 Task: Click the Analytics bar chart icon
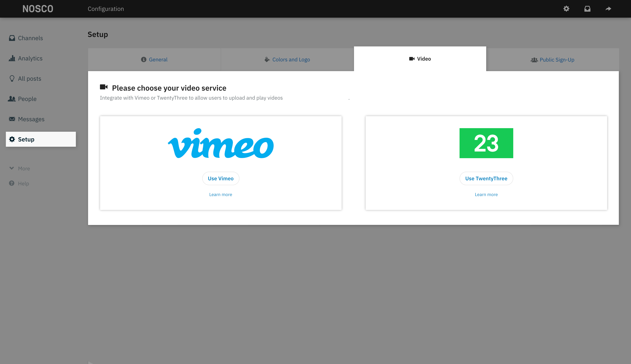click(x=12, y=58)
